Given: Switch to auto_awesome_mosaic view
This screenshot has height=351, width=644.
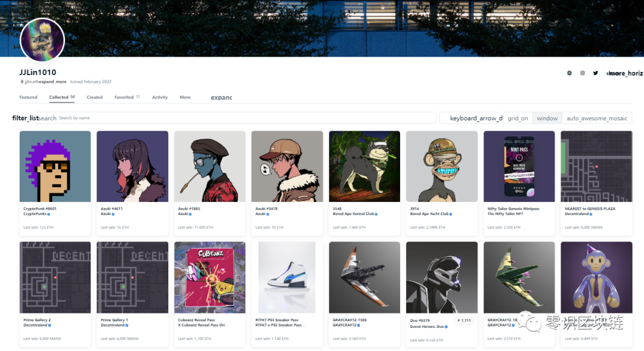Looking at the screenshot, I should [597, 118].
